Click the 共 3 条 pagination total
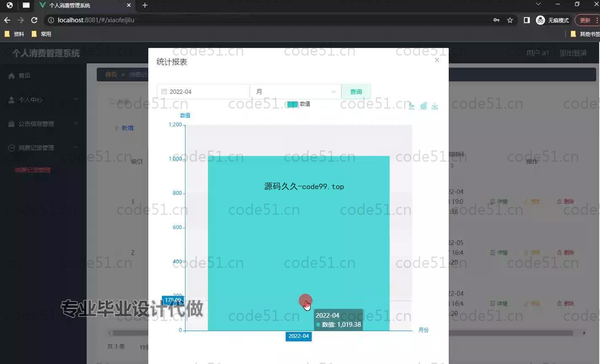This screenshot has height=364, width=600. tap(116, 346)
